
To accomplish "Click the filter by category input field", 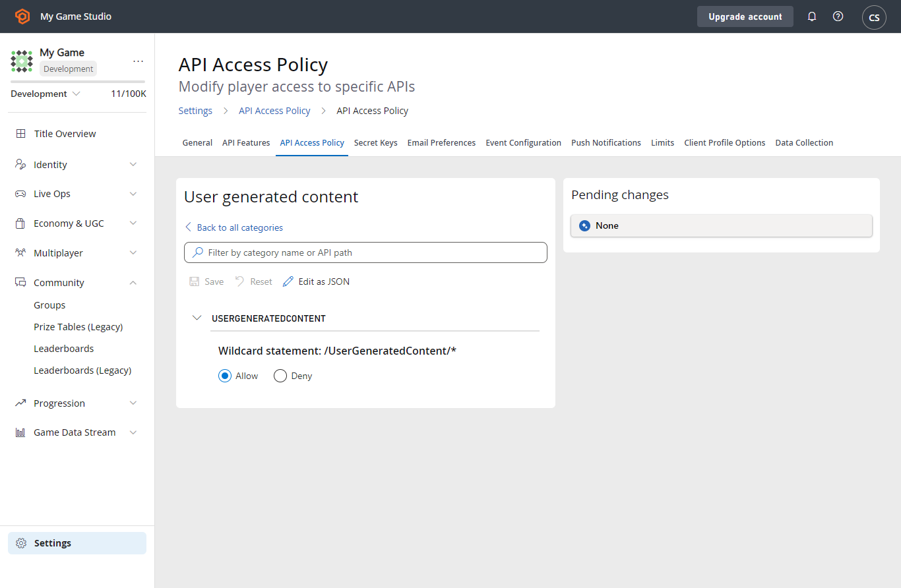I will click(x=365, y=252).
